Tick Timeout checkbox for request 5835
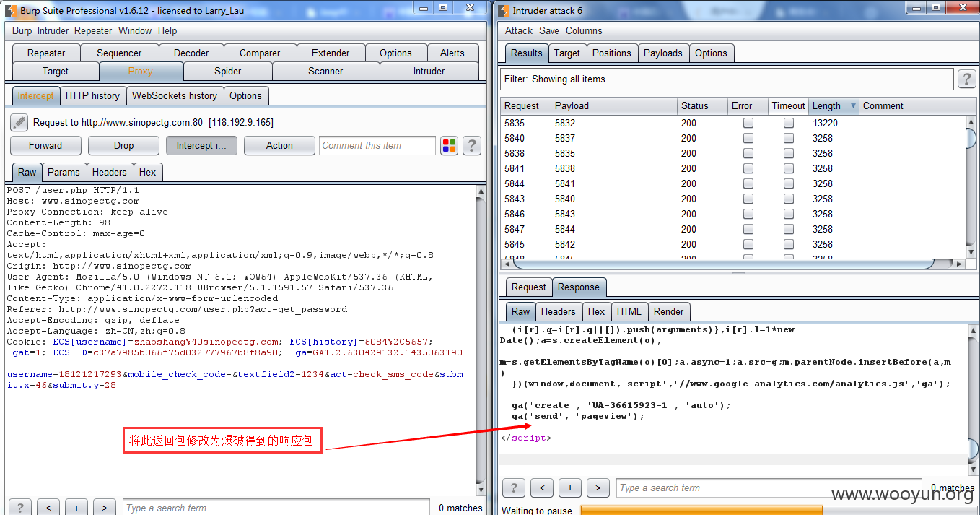Screen dimensions: 980x515 point(789,123)
